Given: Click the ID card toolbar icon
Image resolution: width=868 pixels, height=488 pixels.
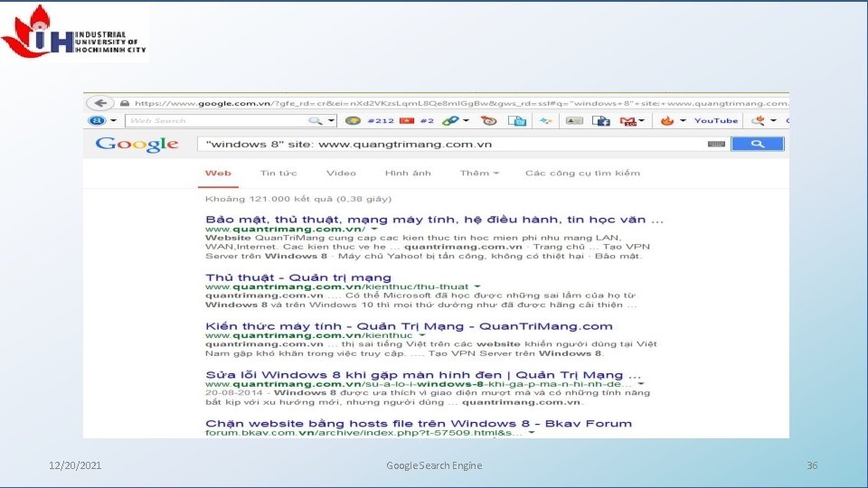Looking at the screenshot, I should pyautogui.click(x=574, y=120).
